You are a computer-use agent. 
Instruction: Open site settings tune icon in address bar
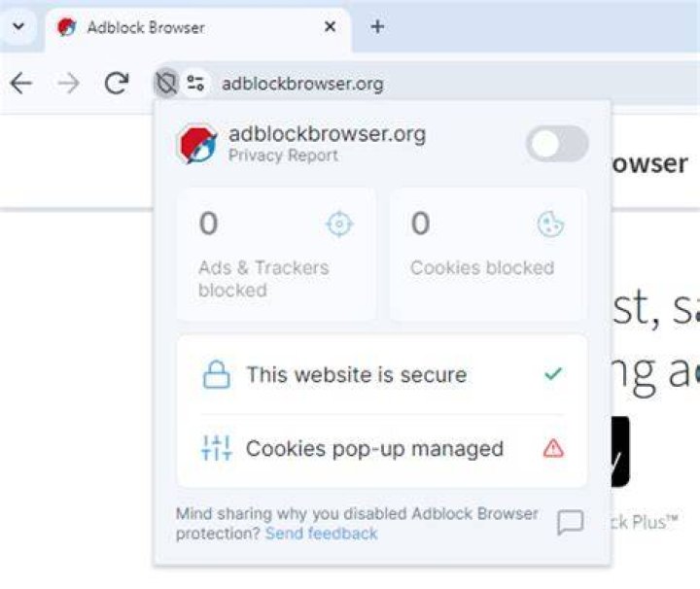[195, 83]
